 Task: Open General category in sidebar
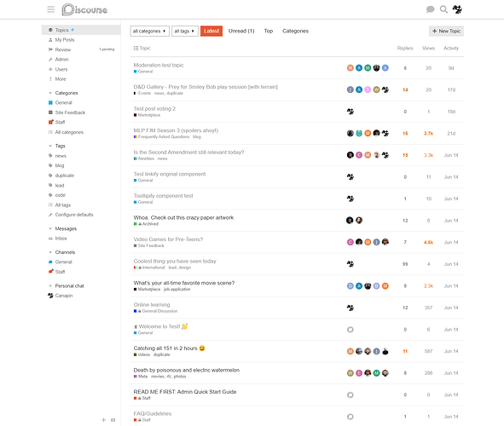pyautogui.click(x=63, y=103)
